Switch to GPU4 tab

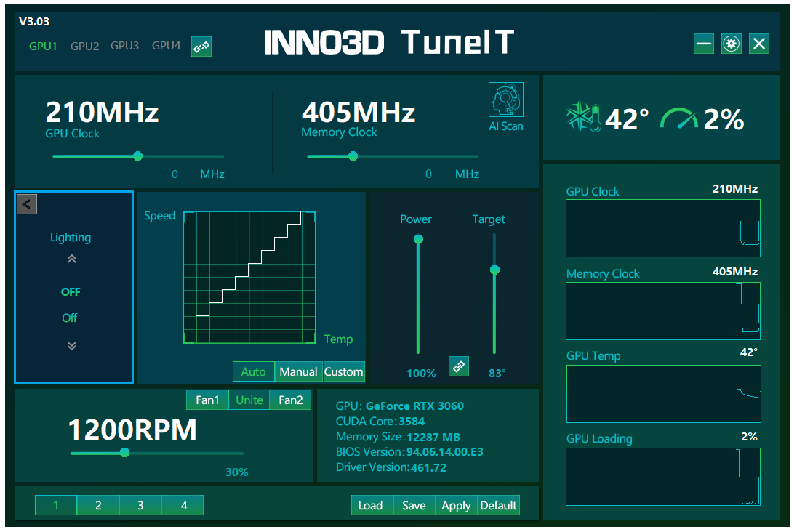(167, 46)
